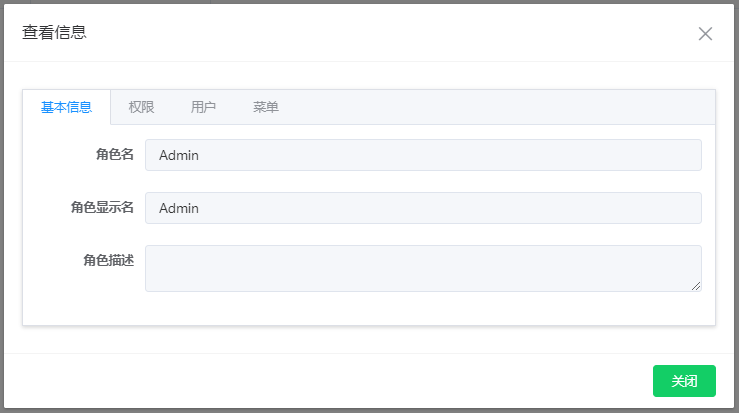This screenshot has height=413, width=739.
Task: Switch to the 权限 tab
Action: coord(141,107)
